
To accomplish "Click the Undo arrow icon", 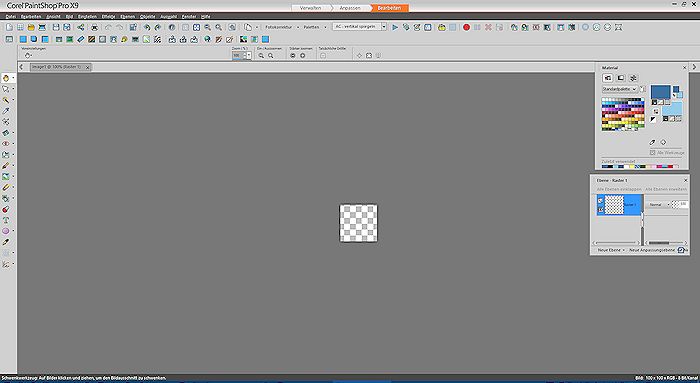I will tap(108, 27).
